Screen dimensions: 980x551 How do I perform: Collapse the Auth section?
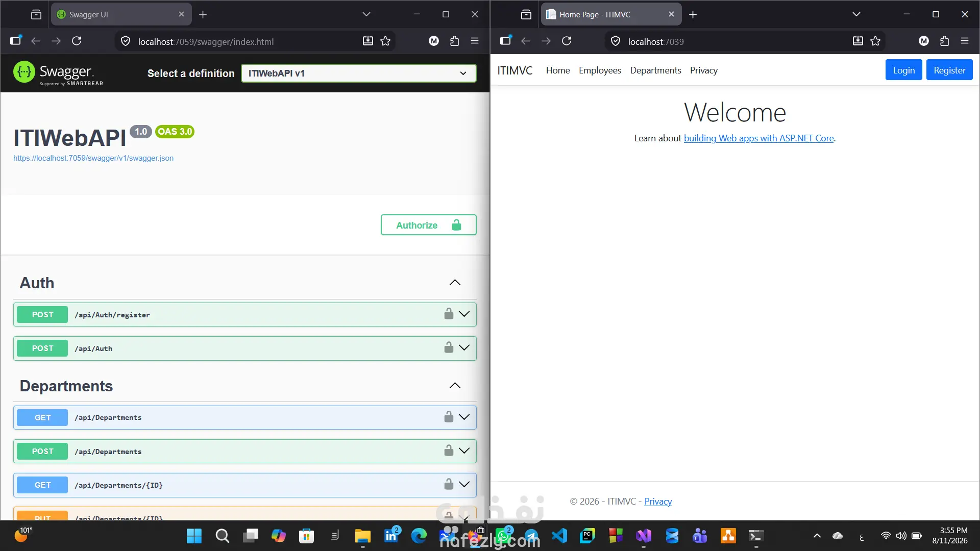(455, 283)
